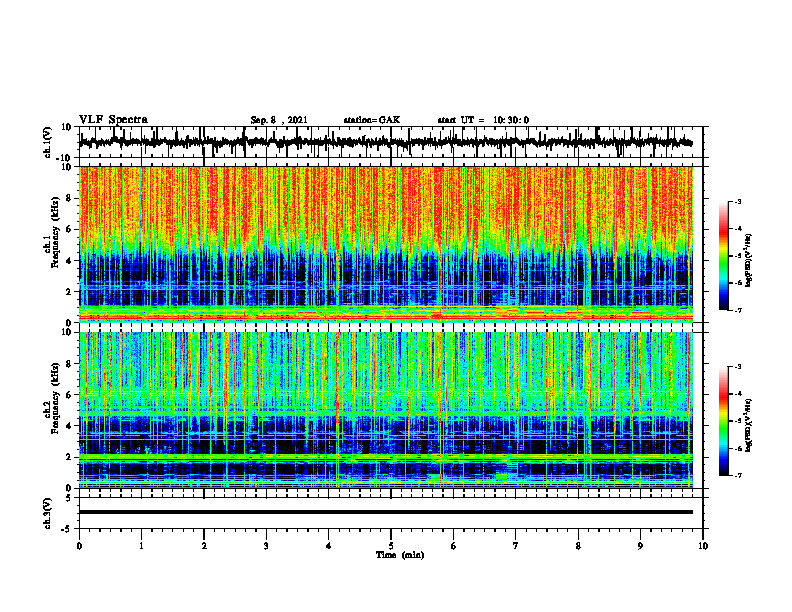Click the "4" tick label on Time axis

coord(329,546)
